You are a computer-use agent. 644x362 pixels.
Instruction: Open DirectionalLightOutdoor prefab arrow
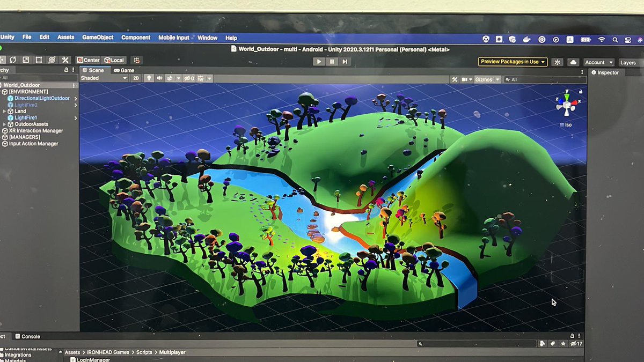(x=76, y=99)
